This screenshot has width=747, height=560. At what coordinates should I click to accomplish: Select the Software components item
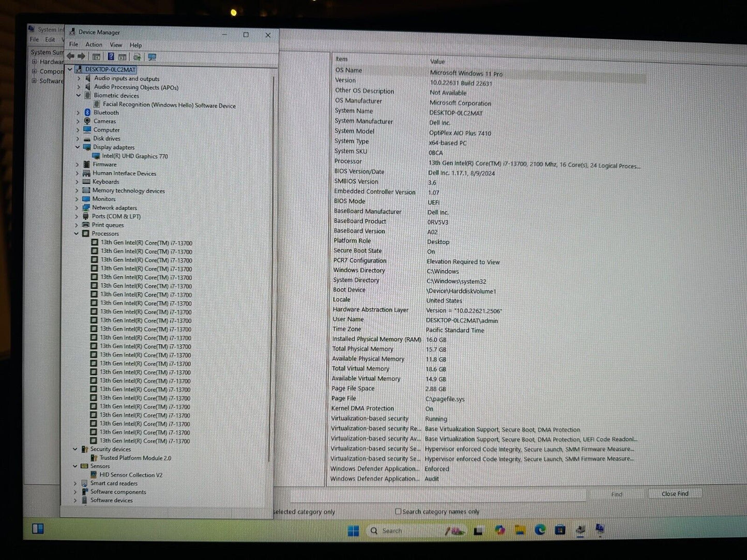pos(118,492)
